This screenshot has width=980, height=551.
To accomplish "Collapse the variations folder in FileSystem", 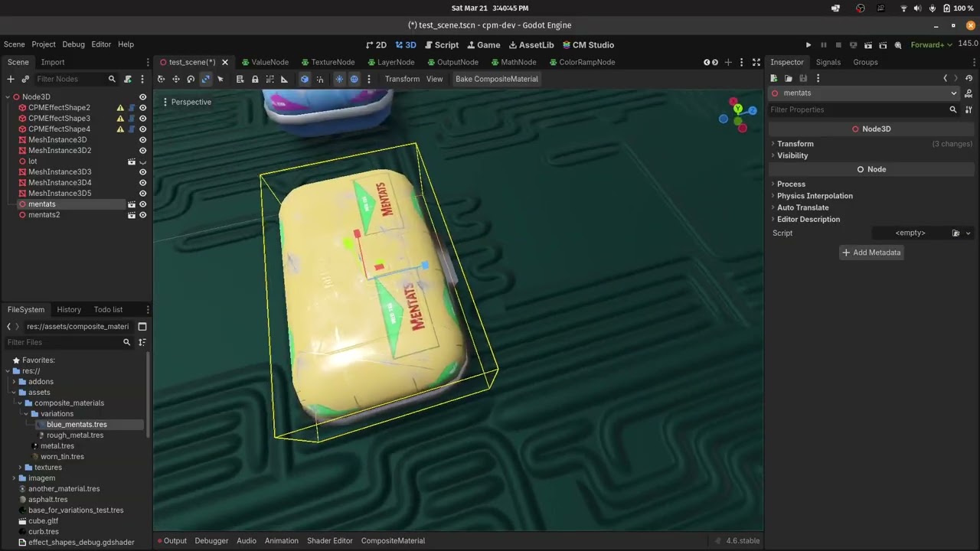I will pos(26,414).
